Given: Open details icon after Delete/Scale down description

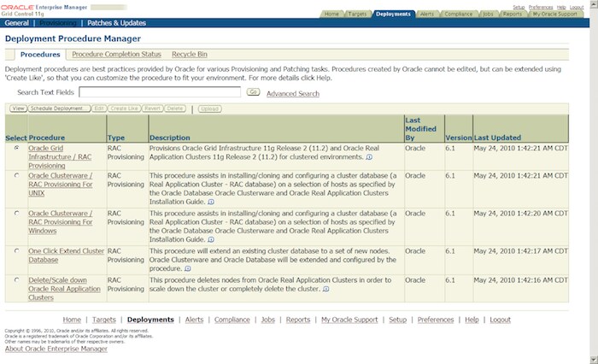Looking at the screenshot, I should (x=325, y=289).
